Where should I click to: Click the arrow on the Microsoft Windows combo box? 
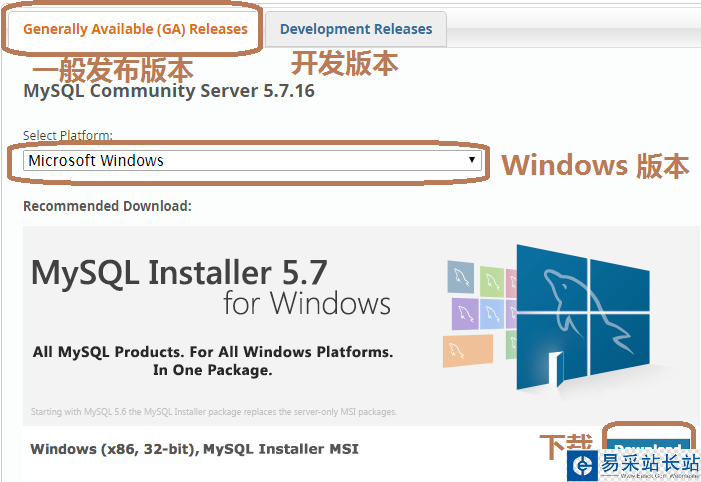tap(472, 160)
